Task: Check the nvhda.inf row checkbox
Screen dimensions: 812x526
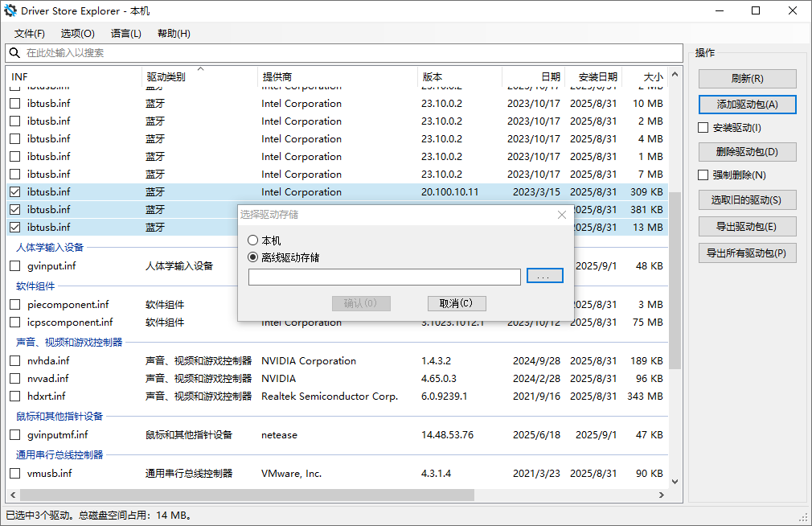Action: pos(14,360)
